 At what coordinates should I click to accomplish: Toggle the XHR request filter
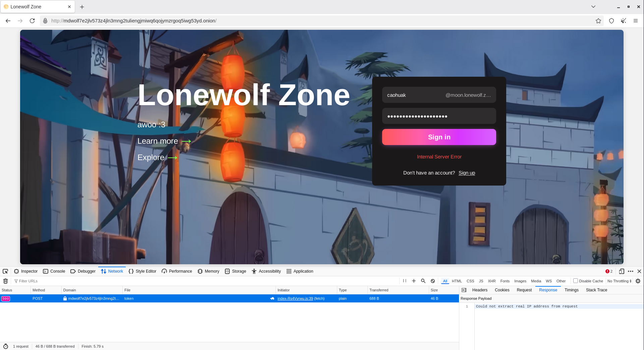click(491, 281)
